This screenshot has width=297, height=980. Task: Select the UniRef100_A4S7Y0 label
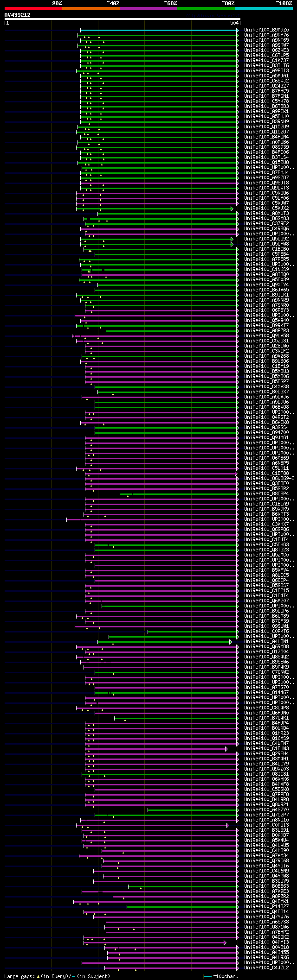[266, 810]
